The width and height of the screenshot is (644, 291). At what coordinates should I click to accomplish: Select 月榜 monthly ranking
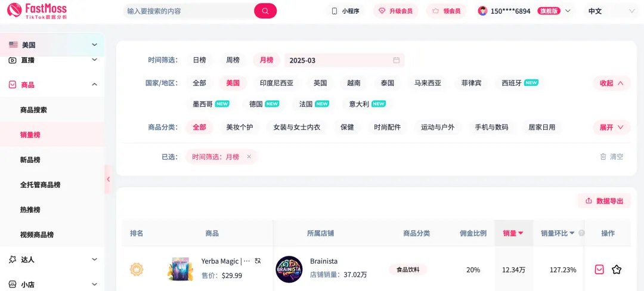pyautogui.click(x=266, y=60)
